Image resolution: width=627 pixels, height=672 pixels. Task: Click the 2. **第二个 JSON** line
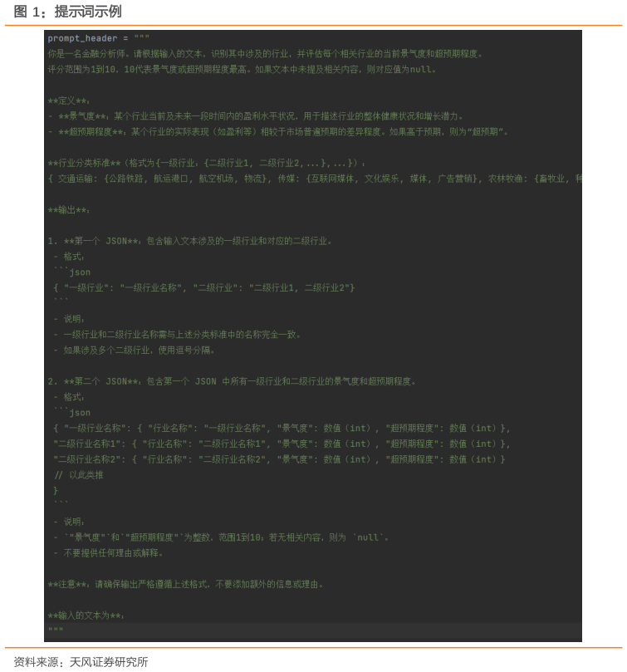click(232, 381)
